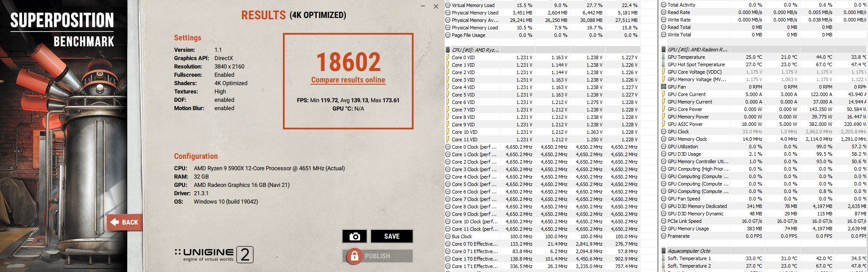868x272 pixels.
Task: Click the PUBLISH button
Action: [378, 256]
